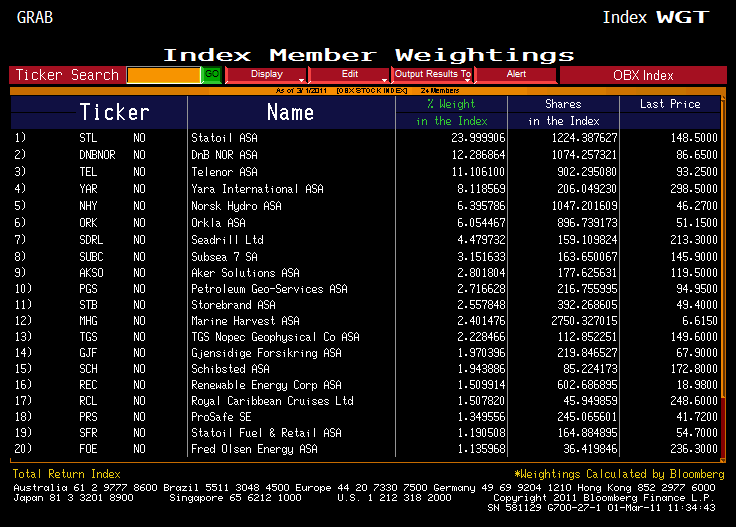Screen dimensions: 736x527
Task: Click the name Fred Olsen Energy ASA
Action: pos(254,449)
